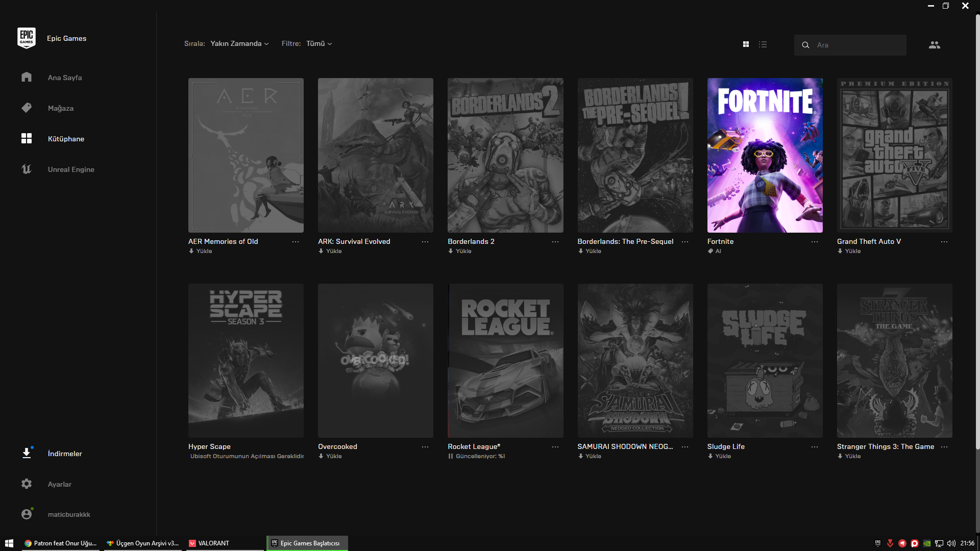
Task: Open the Overcooked cover thumbnail
Action: [376, 360]
